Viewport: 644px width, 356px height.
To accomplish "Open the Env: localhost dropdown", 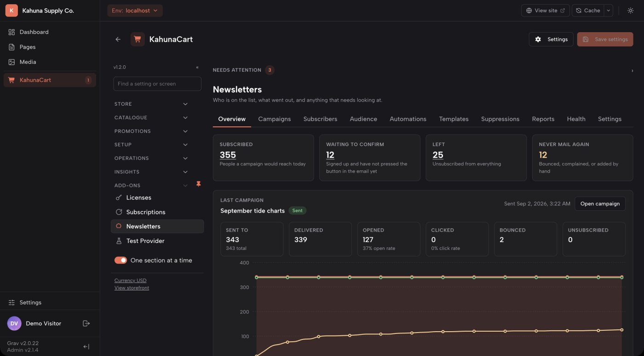I will coord(135,11).
